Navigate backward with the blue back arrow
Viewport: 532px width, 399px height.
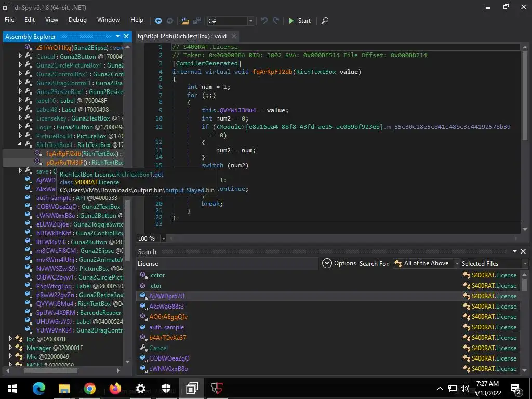point(158,21)
